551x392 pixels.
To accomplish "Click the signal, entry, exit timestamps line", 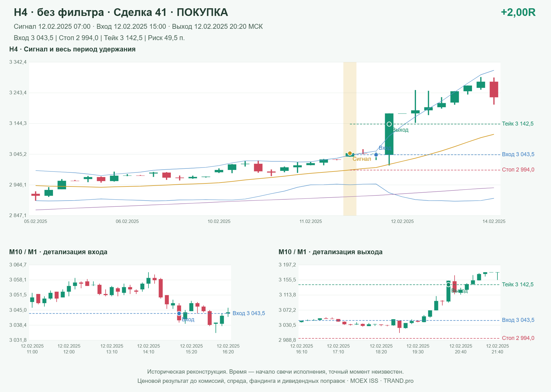I will tap(138, 27).
